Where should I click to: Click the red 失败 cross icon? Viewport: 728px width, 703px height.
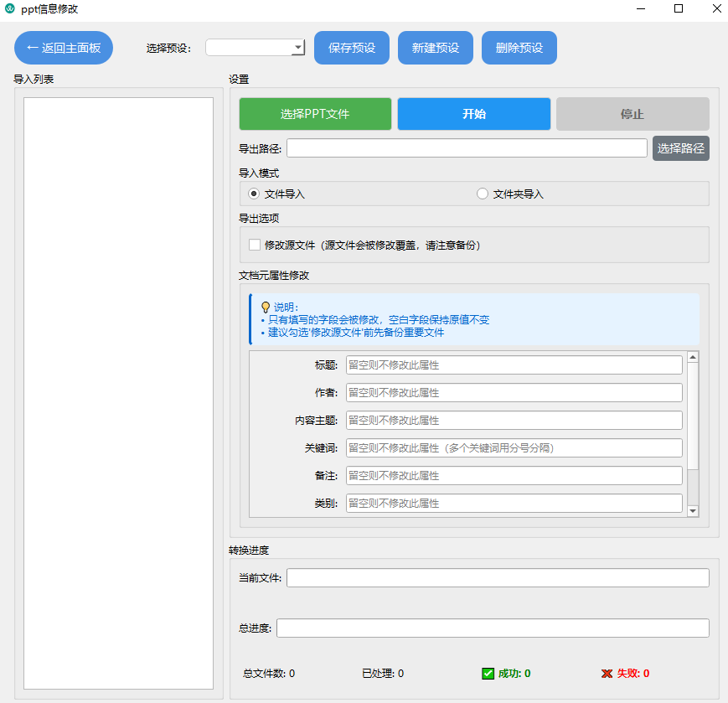coord(607,673)
